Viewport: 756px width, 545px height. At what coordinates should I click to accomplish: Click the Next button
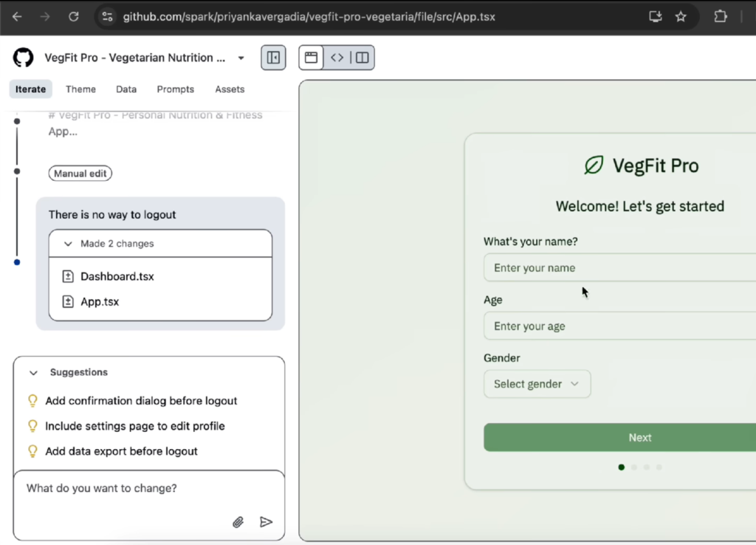pyautogui.click(x=639, y=437)
